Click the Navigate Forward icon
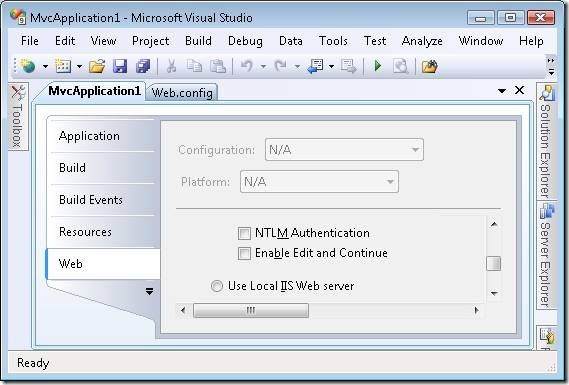The height and width of the screenshot is (385, 569). pyautogui.click(x=349, y=66)
